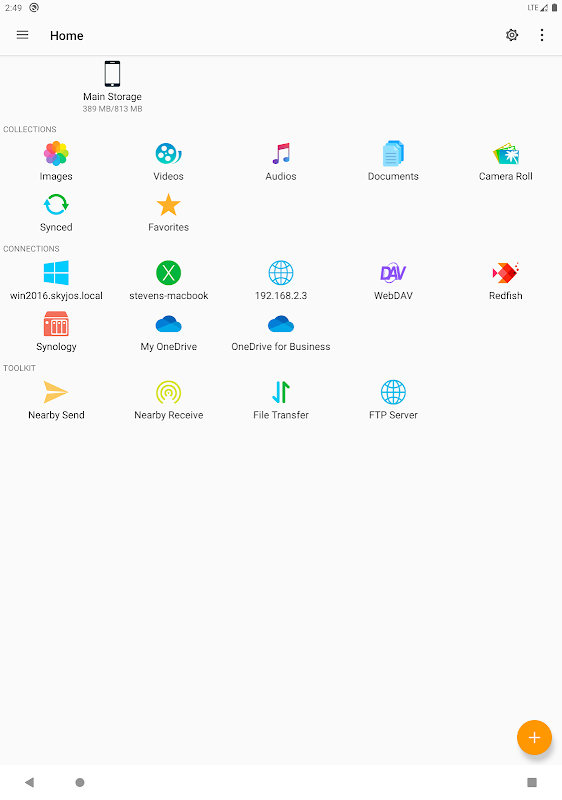Screen dimensions: 562x800
Task: Connect to stevens-macbook
Action: pos(168,281)
